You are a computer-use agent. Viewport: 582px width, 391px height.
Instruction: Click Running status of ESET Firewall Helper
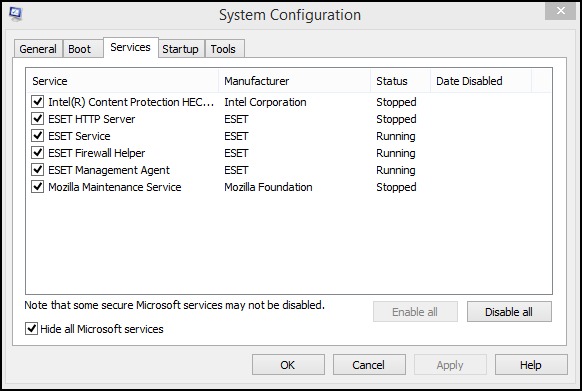click(396, 153)
